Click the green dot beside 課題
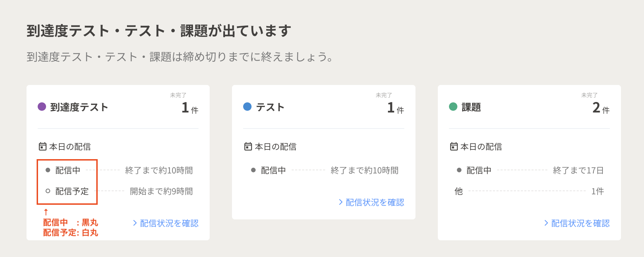644x257 pixels. pyautogui.click(x=453, y=107)
